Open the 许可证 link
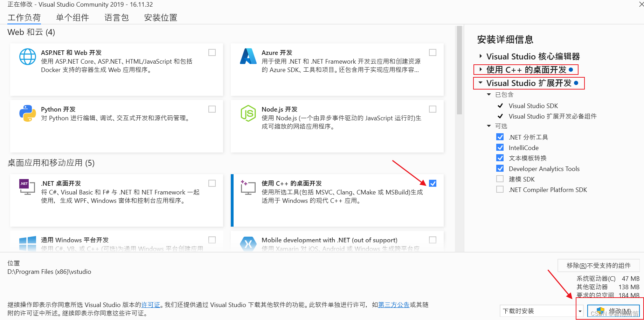Screen dimensions: 644x320 tap(151, 305)
